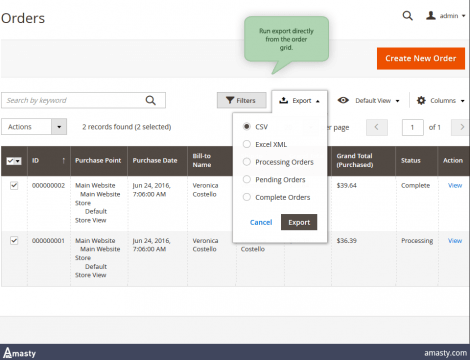Cancel the export popup
Screen dimensions: 470x360
coord(261,222)
